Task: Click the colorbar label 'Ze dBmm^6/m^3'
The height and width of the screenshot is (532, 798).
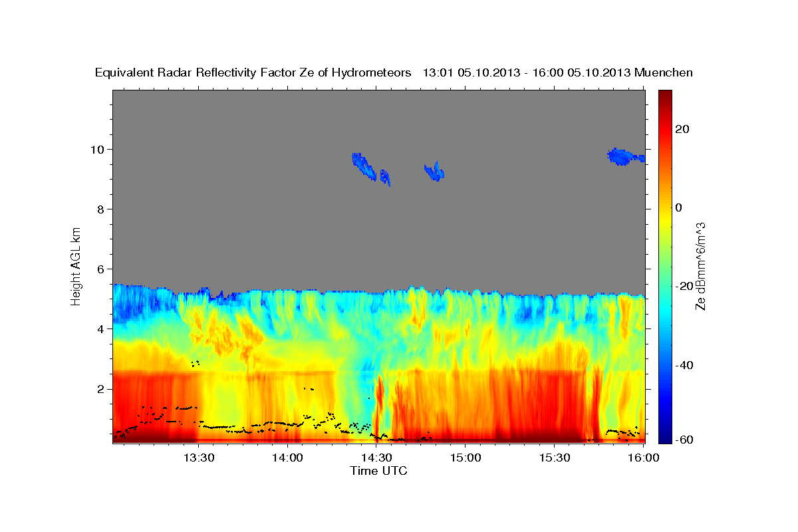Action: [x=700, y=267]
